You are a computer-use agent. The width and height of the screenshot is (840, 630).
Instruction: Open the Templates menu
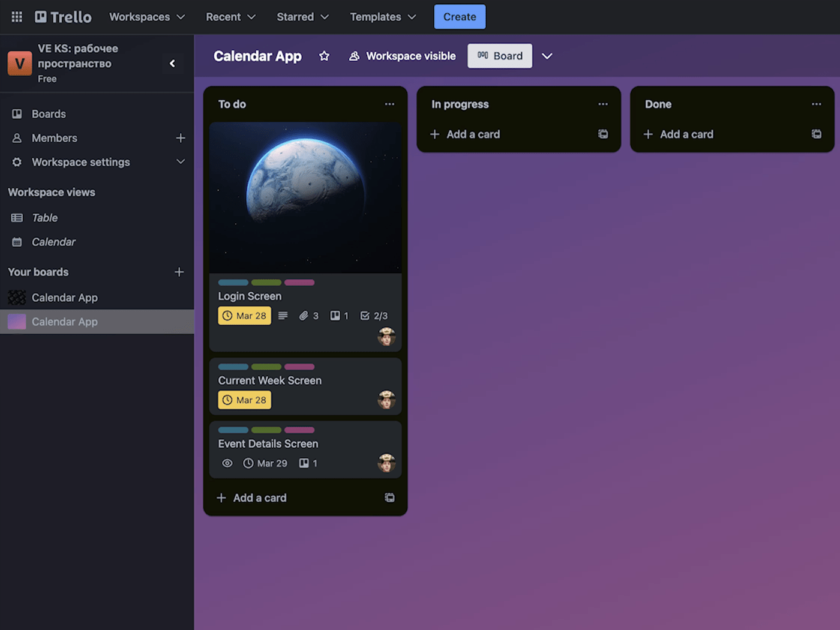tap(382, 17)
